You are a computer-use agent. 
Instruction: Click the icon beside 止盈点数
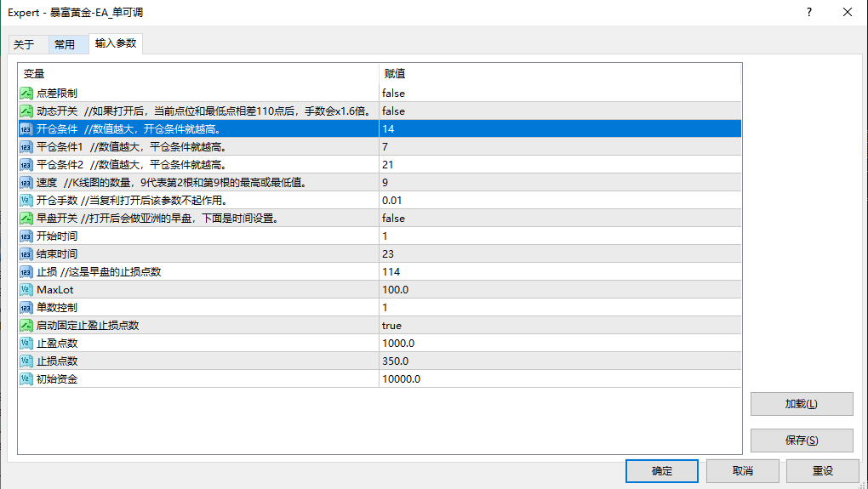click(x=26, y=344)
